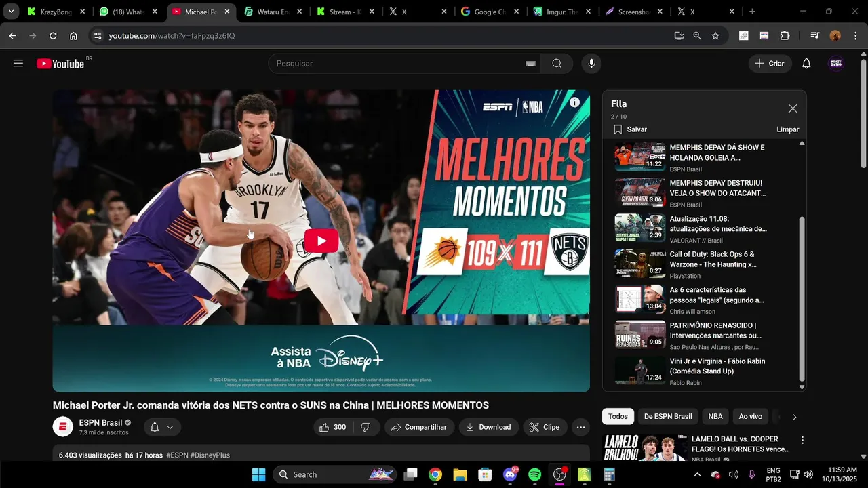The image size is (868, 488).
Task: Open Chrome tab search dropdown arrow
Action: coord(11,12)
